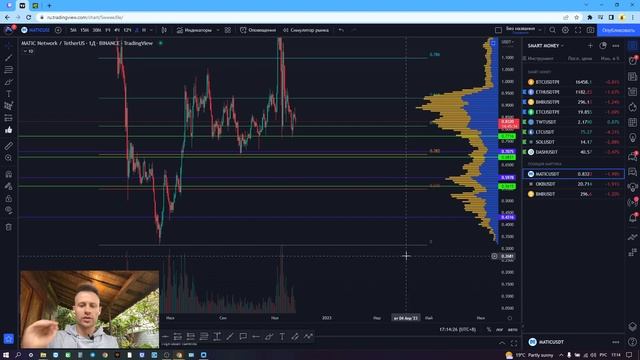The height and width of the screenshot is (360, 640).
Task: Click the thumbs-up icon in left toolbar
Action: click(9, 130)
